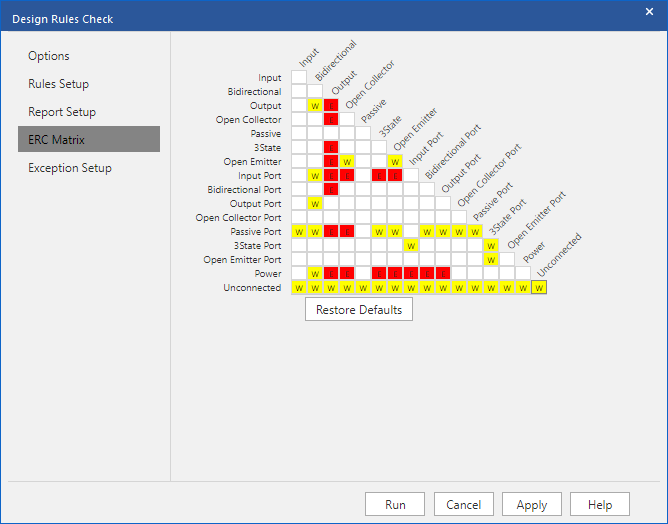This screenshot has width=668, height=524.
Task: Click Passive Port row Input warning cell
Action: 299,232
